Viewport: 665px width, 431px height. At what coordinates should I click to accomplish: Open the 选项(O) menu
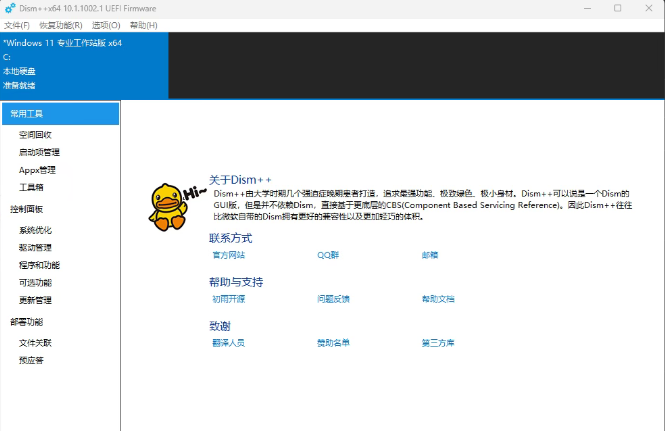point(106,25)
